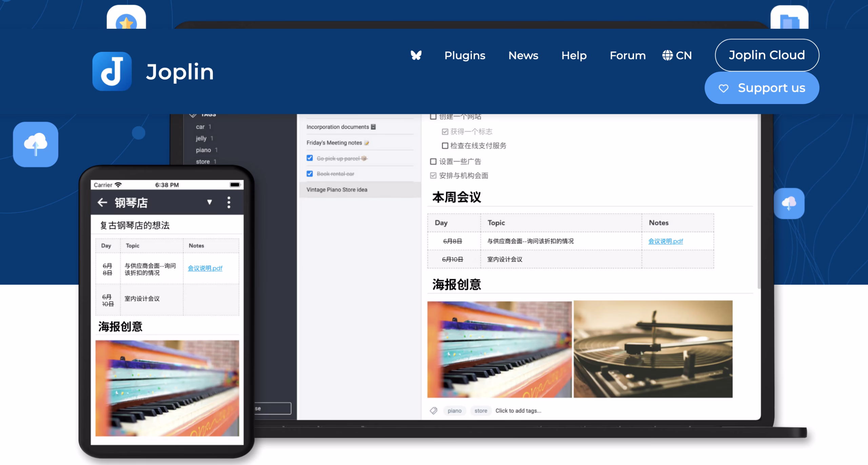868x465 pixels.
Task: Click the 本周会议 heading
Action: point(456,197)
